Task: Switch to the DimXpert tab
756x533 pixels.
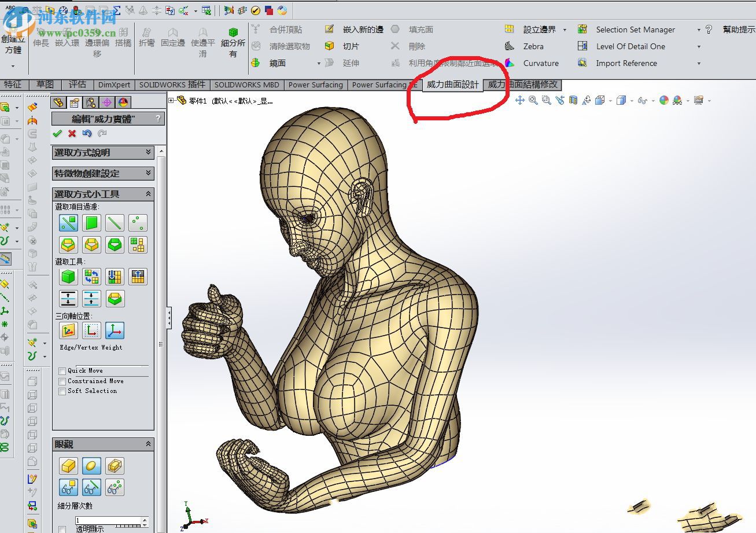Action: (115, 84)
